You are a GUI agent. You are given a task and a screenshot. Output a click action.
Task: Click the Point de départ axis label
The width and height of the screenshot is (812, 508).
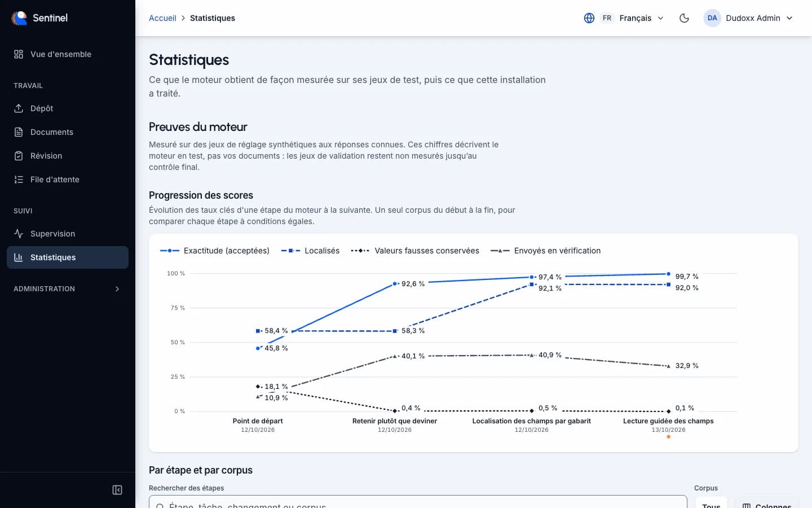[258, 421]
